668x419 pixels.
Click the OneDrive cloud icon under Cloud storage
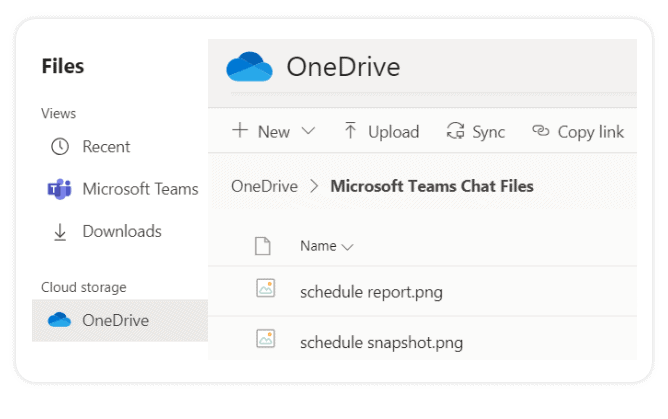59,320
